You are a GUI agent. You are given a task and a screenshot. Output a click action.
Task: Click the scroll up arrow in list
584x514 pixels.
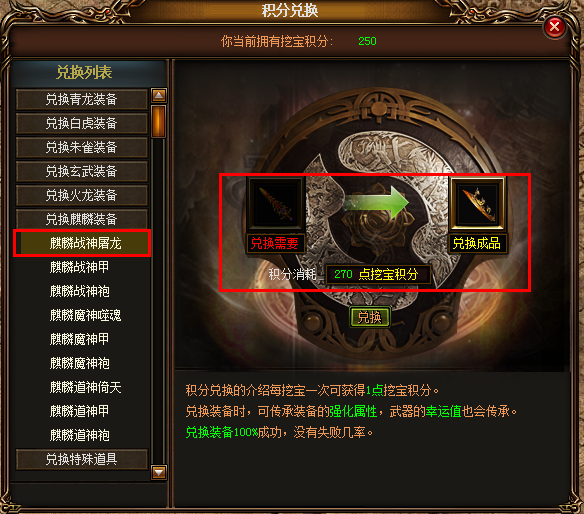click(x=159, y=95)
